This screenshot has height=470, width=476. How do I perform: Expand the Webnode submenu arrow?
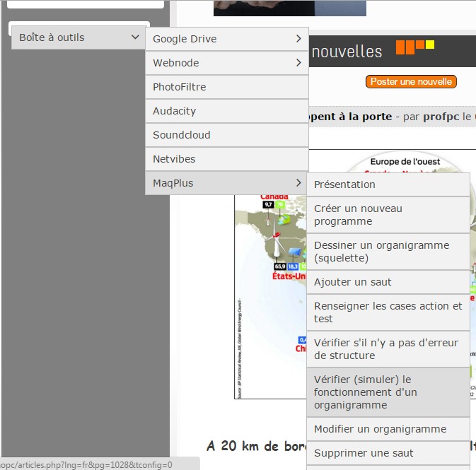[x=298, y=62]
